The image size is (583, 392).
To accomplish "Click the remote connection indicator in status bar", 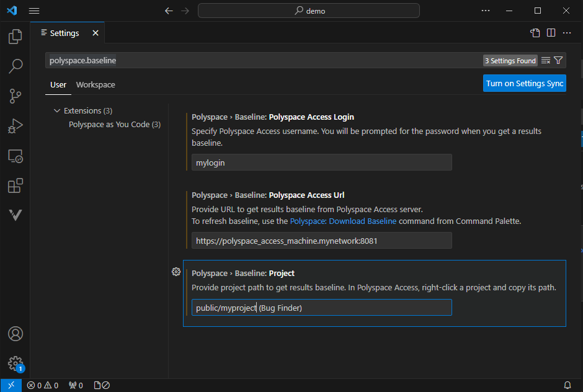I will pos(10,385).
